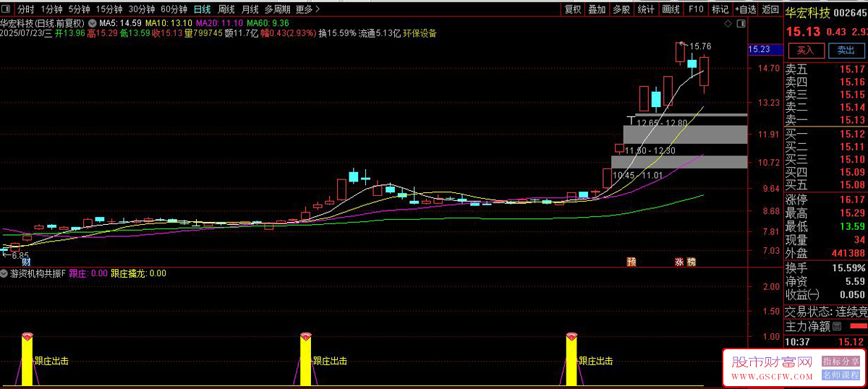The width and height of the screenshot is (868, 389).
Task: Click the 财 marker on chart
Action: (x=27, y=261)
